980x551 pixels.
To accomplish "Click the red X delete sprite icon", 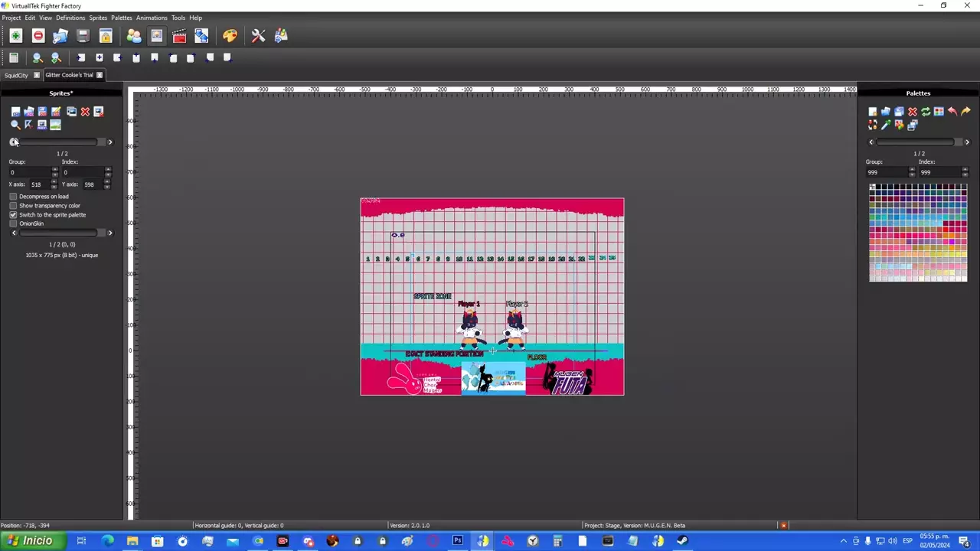I will click(x=85, y=112).
